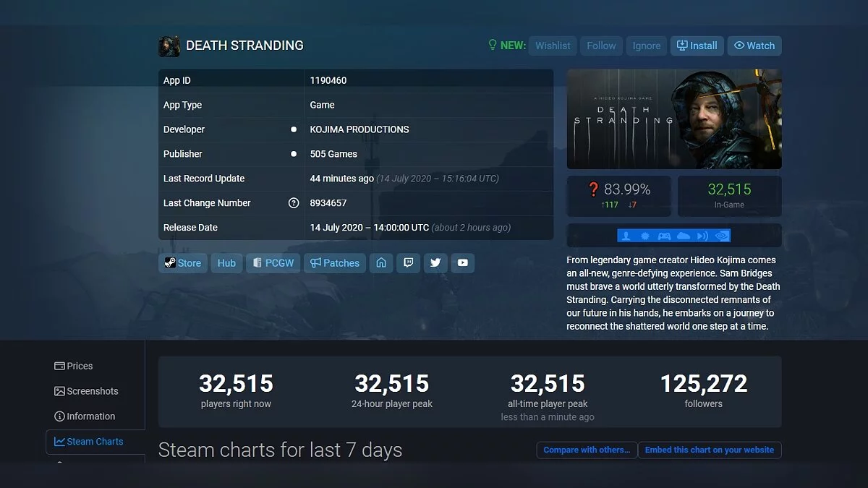Image resolution: width=868 pixels, height=488 pixels.
Task: Open the PCGW wiki link
Action: coord(273,263)
